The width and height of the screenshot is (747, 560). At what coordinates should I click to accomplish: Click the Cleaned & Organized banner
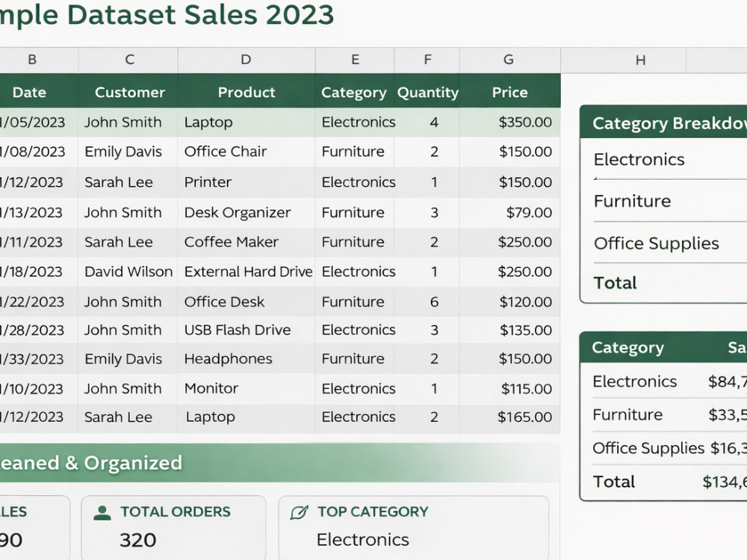[x=280, y=463]
